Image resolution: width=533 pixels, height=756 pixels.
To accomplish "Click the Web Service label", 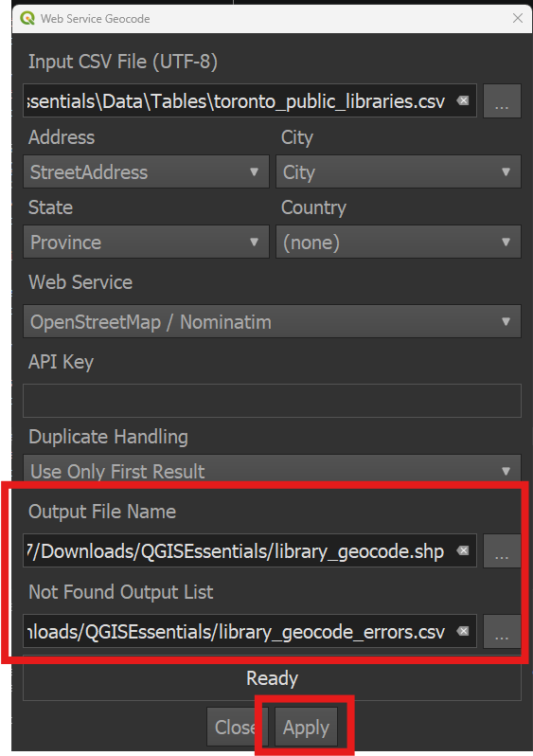I will tap(80, 282).
